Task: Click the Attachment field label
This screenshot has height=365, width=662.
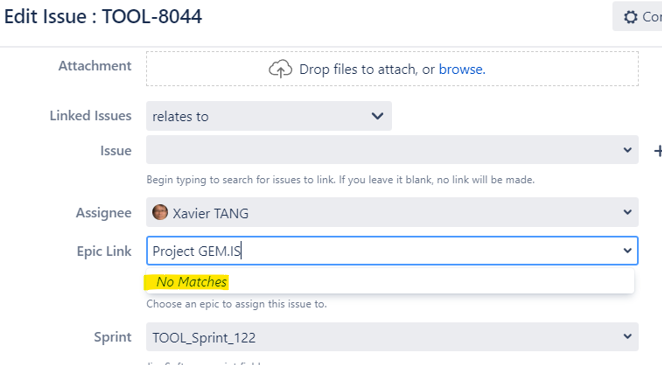Action: pos(95,66)
